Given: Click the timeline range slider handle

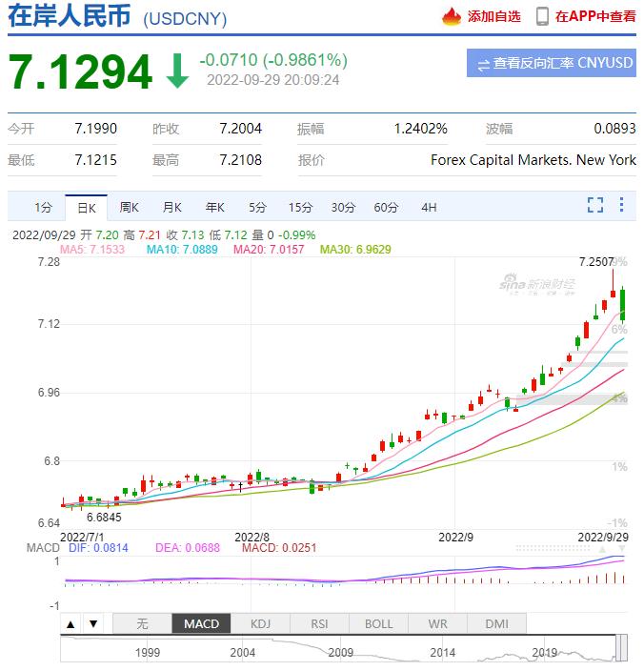Looking at the screenshot, I should (621, 648).
